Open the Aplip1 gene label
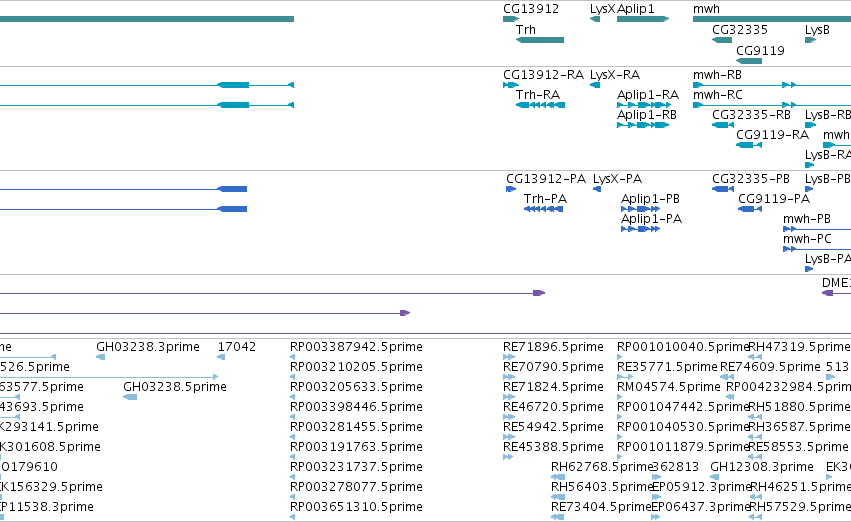Viewport: 851px width, 522px height. pos(636,9)
